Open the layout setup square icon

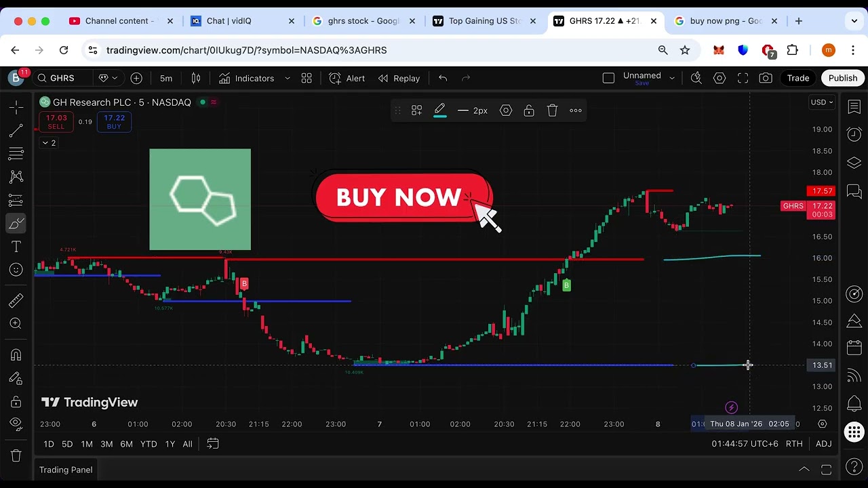point(608,78)
